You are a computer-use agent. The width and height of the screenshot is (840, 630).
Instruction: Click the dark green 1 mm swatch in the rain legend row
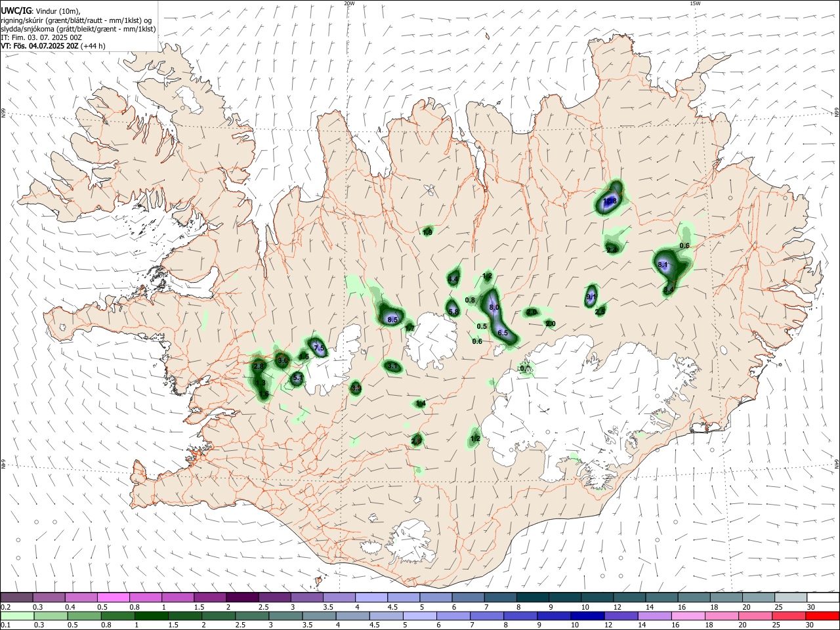click(x=152, y=616)
